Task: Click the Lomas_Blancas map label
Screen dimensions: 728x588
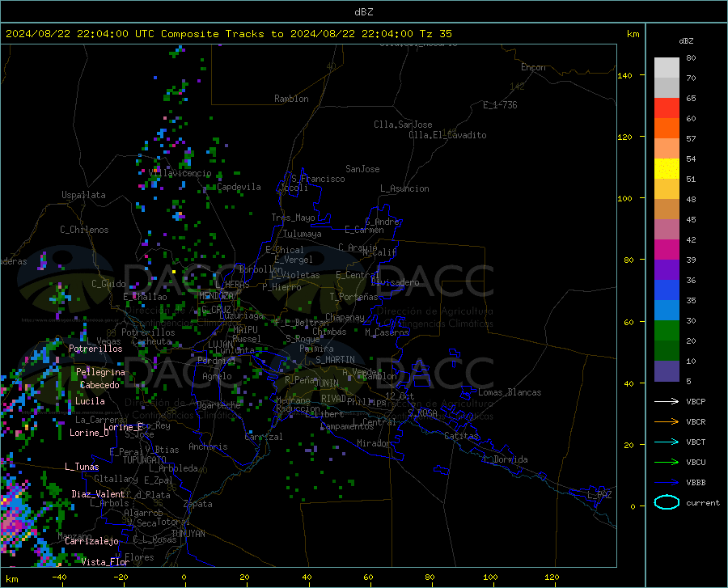Action: (510, 392)
